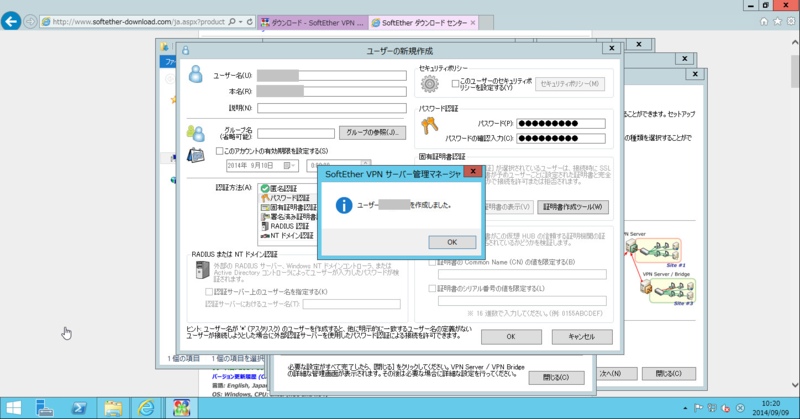Screen dimensions: 800x419
Task: Close the SoftEther ダウンロード センター tab
Action: pos(473,22)
